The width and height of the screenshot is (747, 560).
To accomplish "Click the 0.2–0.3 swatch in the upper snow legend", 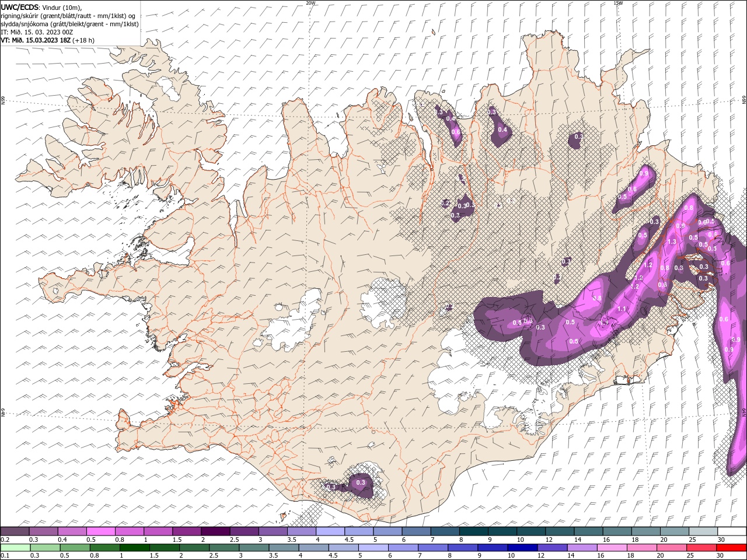I will (x=15, y=531).
